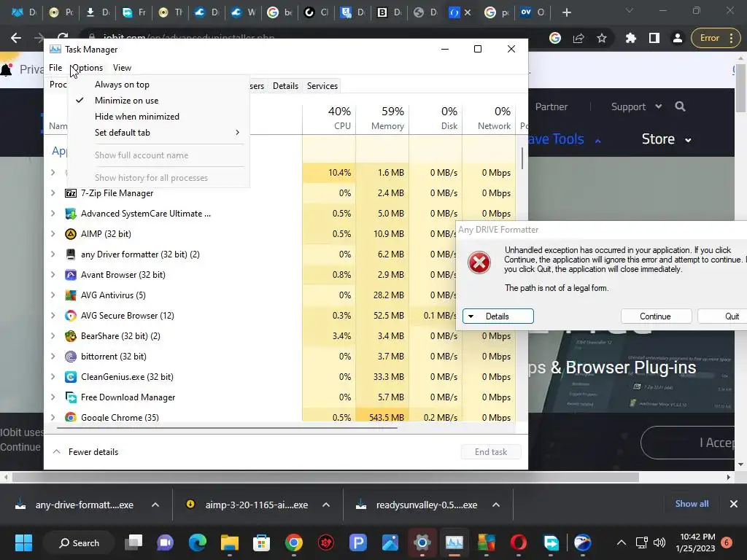Image resolution: width=747 pixels, height=560 pixels.
Task: Open any-drive-formatt...exe download options
Action: coord(155,505)
